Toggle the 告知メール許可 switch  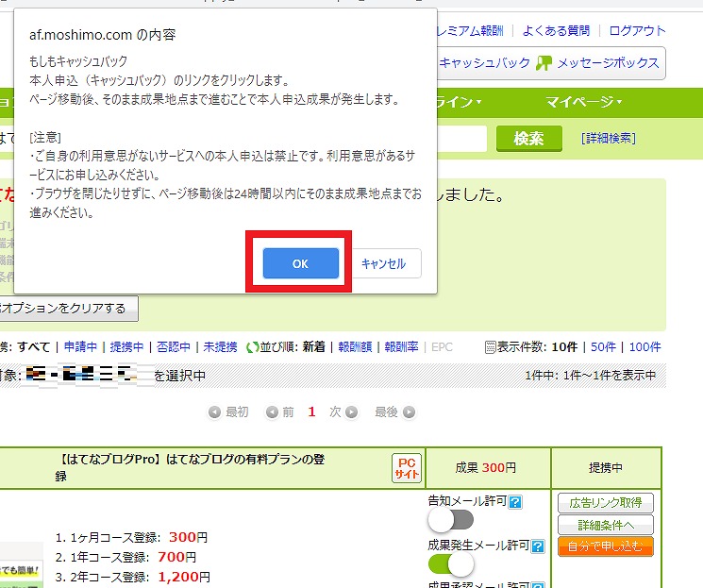pos(451,520)
